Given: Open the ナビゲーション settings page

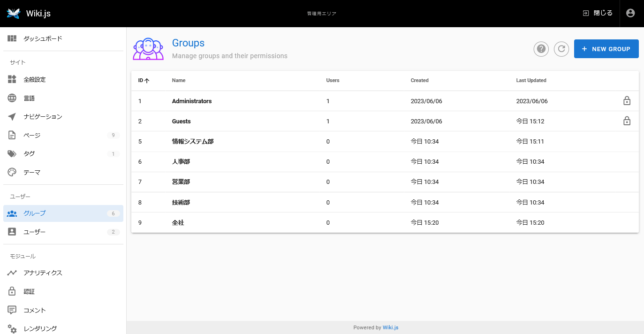Looking at the screenshot, I should pos(43,116).
